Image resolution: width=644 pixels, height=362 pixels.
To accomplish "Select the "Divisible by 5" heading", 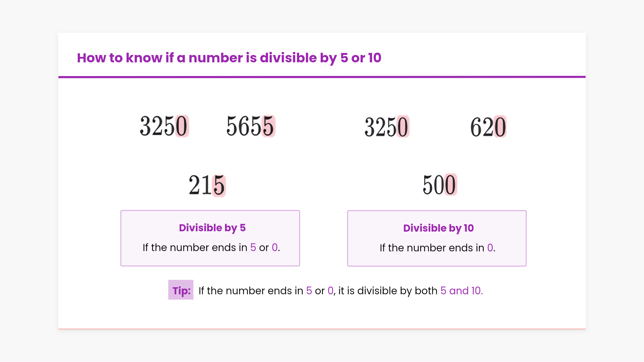I will point(212,228).
